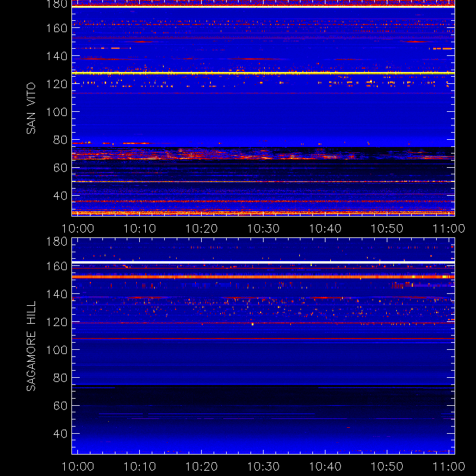Select the 120 tick label on San Vito plot

[57, 84]
